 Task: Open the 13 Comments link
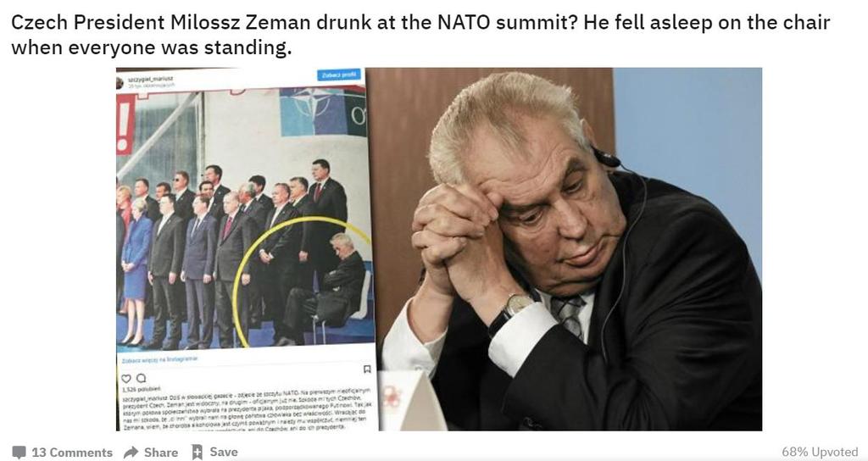point(72,453)
